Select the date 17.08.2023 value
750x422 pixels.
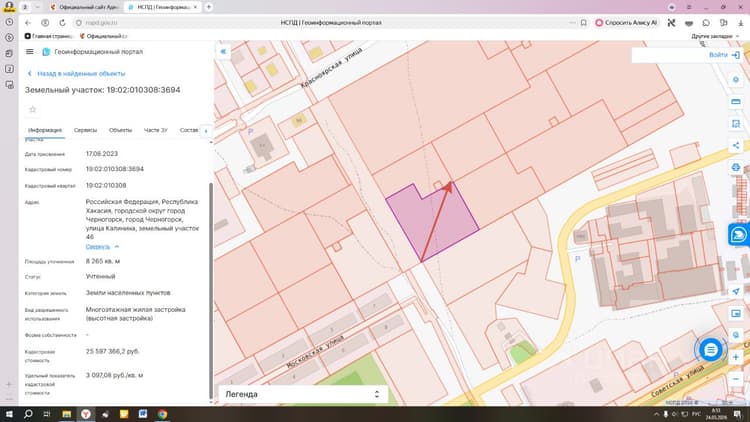click(x=101, y=154)
